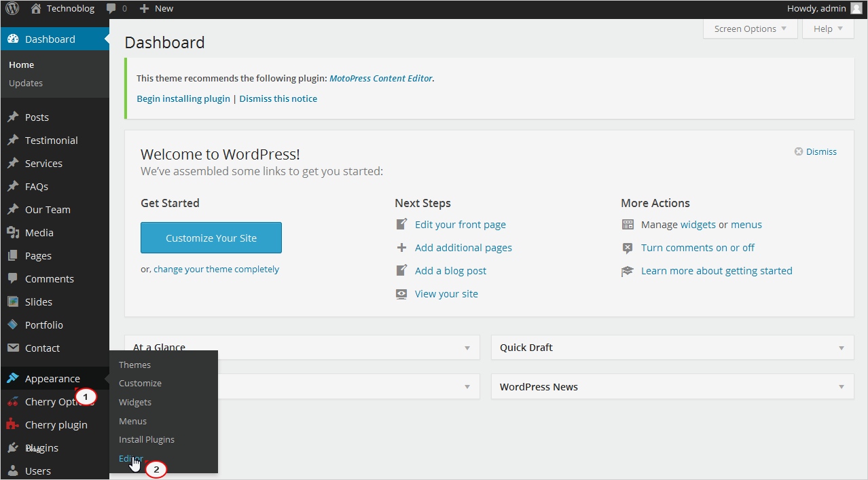This screenshot has width=868, height=480.
Task: Toggle the At a Glance panel arrow
Action: coord(467,348)
